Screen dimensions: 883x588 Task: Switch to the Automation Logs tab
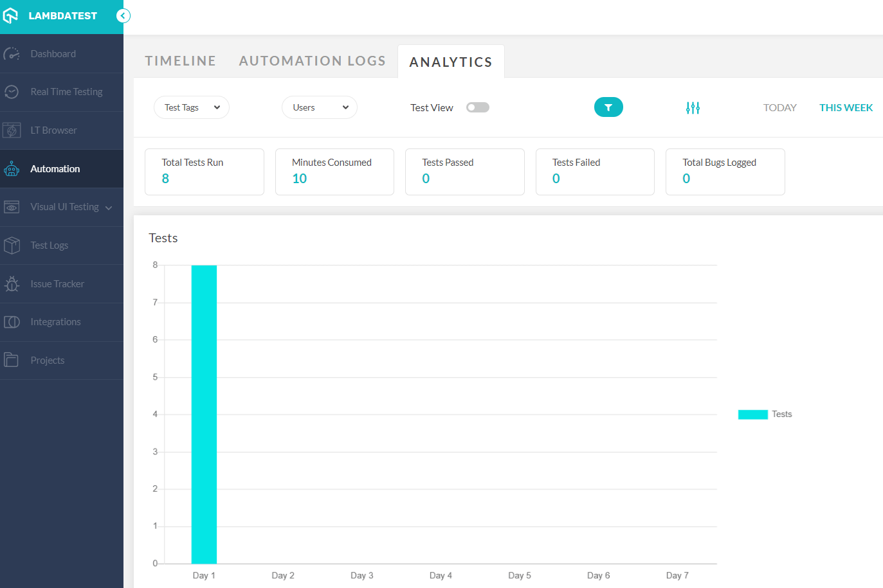[x=312, y=61]
